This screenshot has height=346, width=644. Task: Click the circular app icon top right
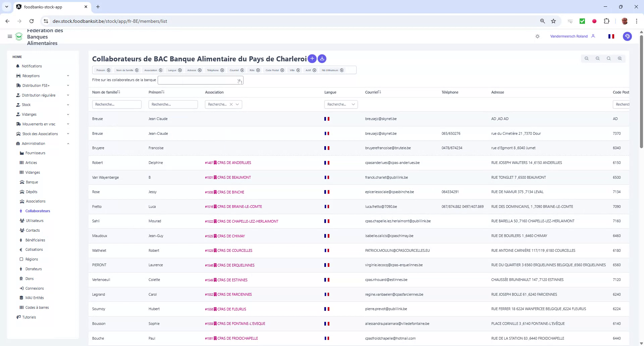click(x=628, y=36)
